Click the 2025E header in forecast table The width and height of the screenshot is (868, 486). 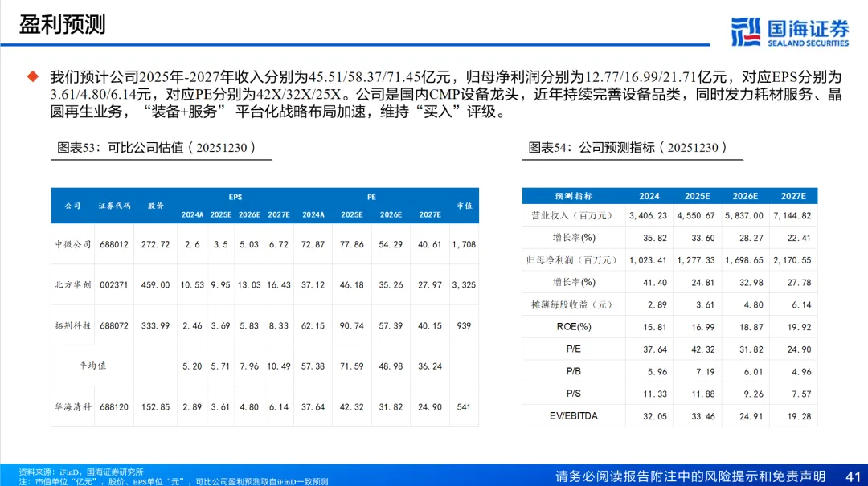pos(697,196)
